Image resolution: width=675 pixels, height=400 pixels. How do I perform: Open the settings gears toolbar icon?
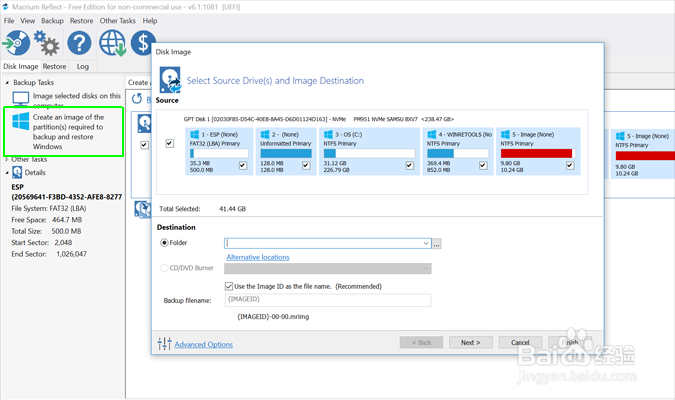[46, 43]
